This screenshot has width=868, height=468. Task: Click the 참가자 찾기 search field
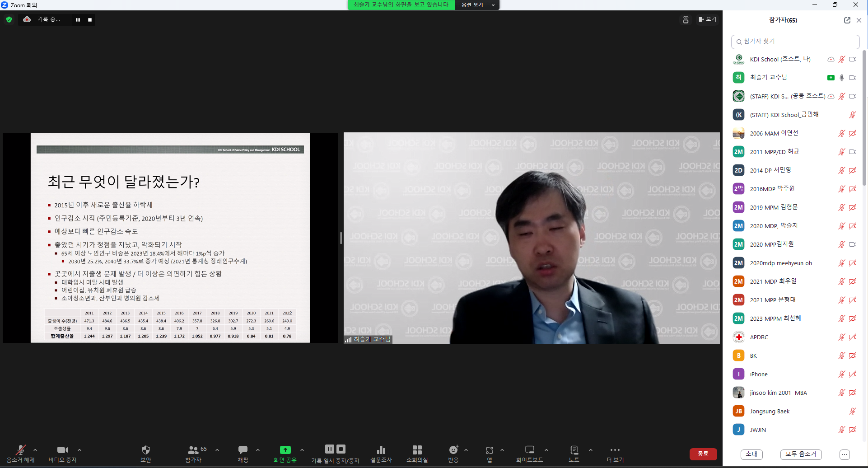(x=795, y=42)
